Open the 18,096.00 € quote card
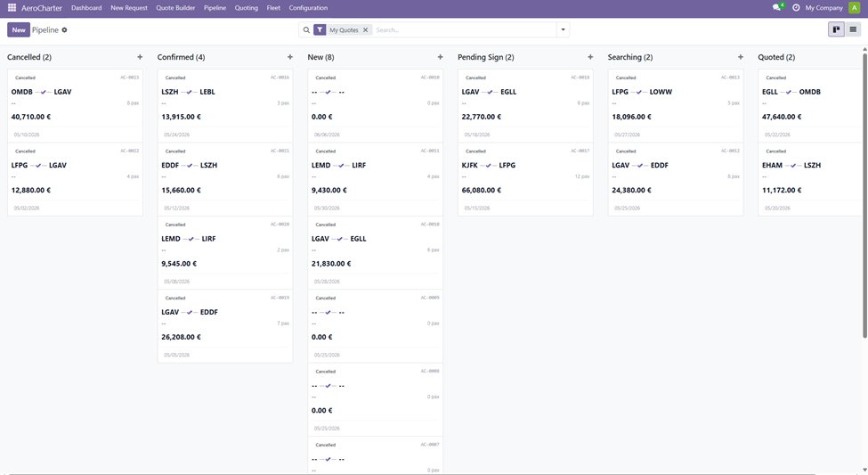The image size is (868, 475). (676, 106)
